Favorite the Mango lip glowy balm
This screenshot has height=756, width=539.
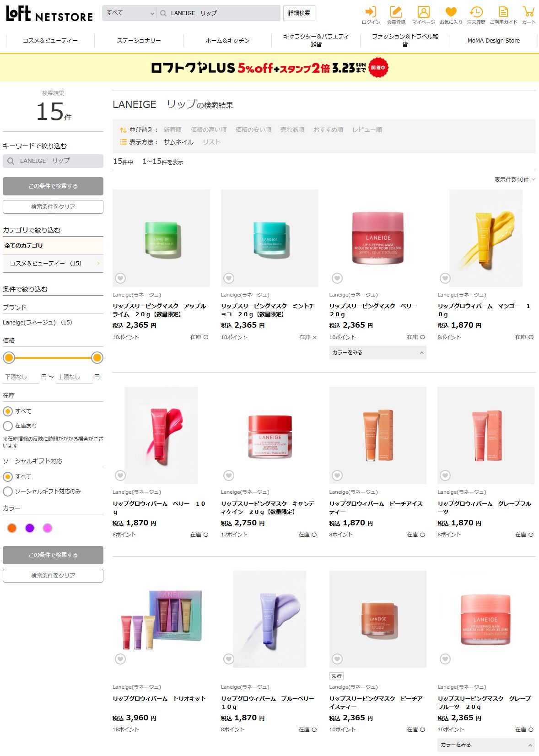click(x=445, y=278)
